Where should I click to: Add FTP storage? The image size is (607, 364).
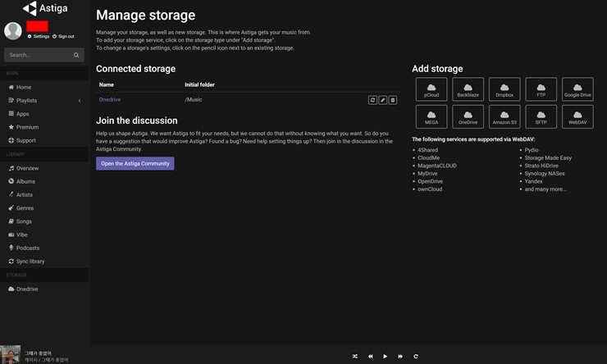click(541, 89)
